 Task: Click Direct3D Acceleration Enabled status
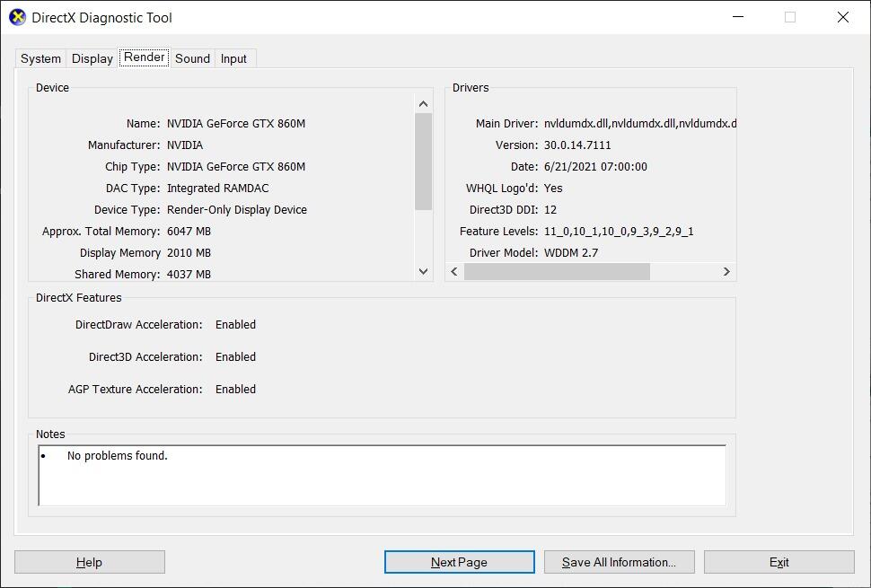coord(235,356)
